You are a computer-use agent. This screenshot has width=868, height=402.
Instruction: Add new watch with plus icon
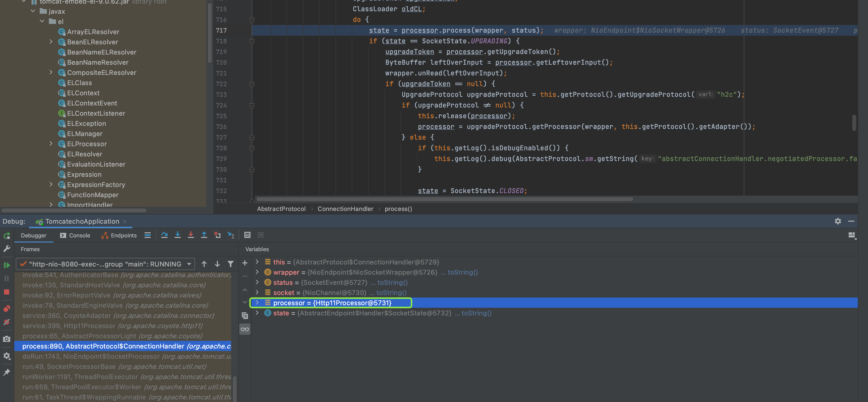click(x=245, y=263)
